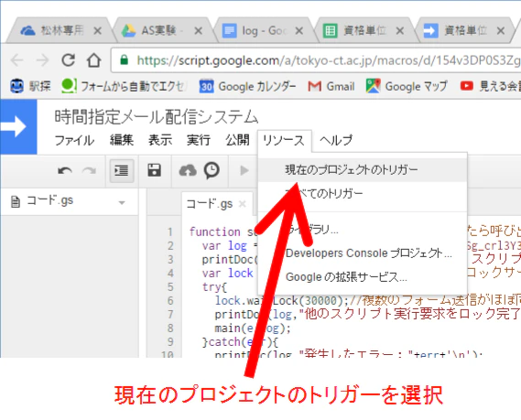The height and width of the screenshot is (420, 521).
Task: Open the ファイル menu
Action: click(74, 140)
